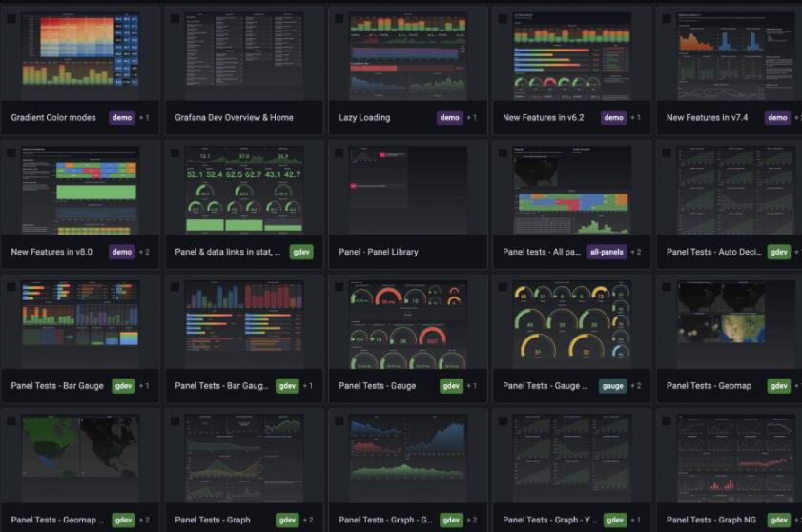Show extra tags '+1' on New Features in v6.2

coord(636,117)
